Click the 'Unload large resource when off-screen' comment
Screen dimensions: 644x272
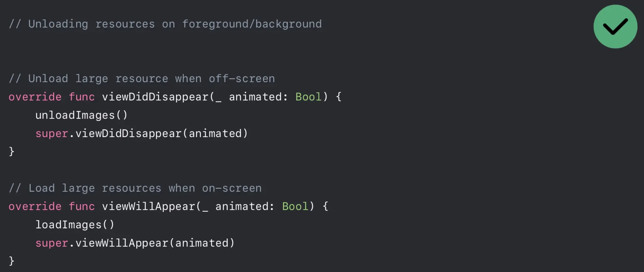click(x=142, y=79)
